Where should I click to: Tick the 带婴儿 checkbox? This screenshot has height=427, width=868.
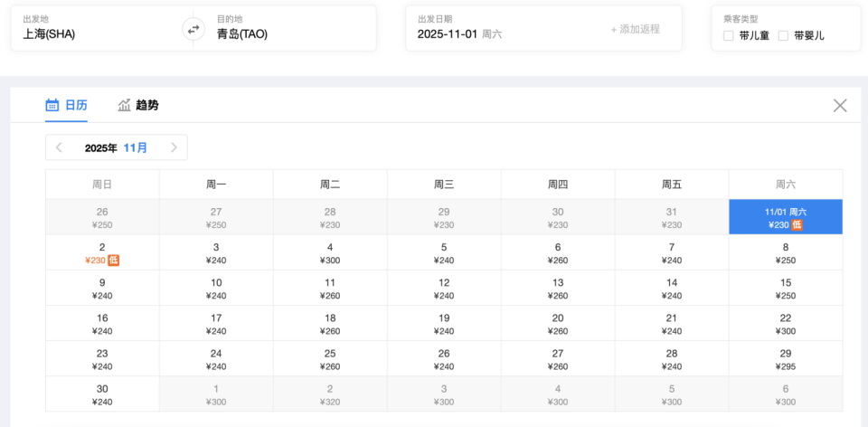tap(784, 36)
